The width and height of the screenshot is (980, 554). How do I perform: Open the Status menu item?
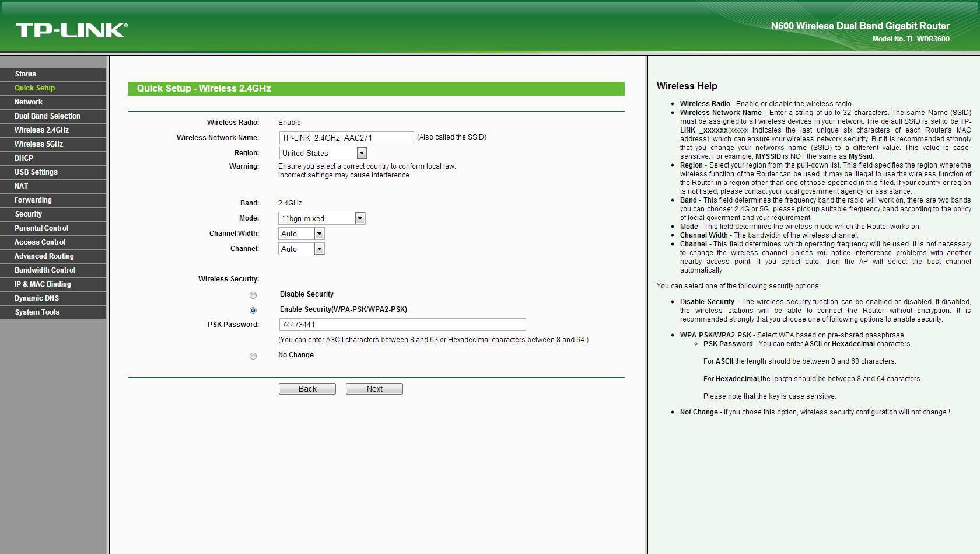pyautogui.click(x=53, y=74)
